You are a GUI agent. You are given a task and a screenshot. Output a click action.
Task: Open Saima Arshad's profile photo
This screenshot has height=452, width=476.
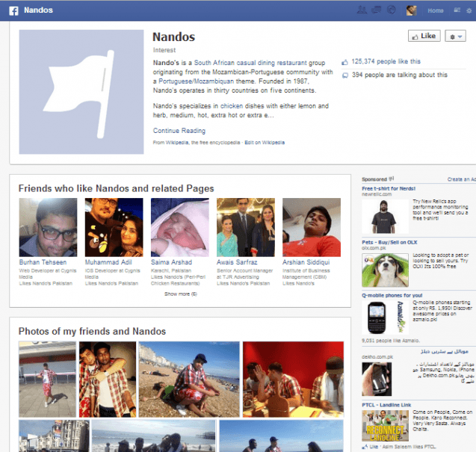click(179, 227)
